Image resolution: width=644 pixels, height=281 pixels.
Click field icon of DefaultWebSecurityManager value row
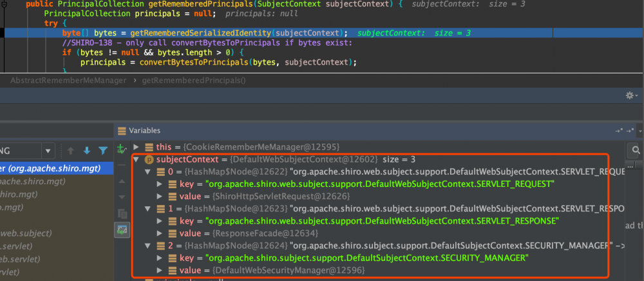tap(173, 270)
